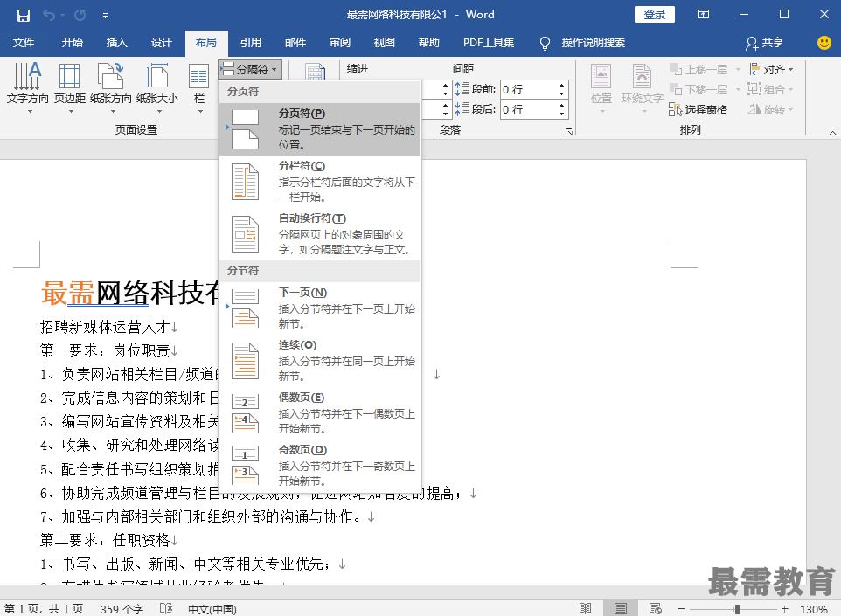The height and width of the screenshot is (616, 841).
Task: Select 连续(O) continuous section break
Action: (x=320, y=360)
